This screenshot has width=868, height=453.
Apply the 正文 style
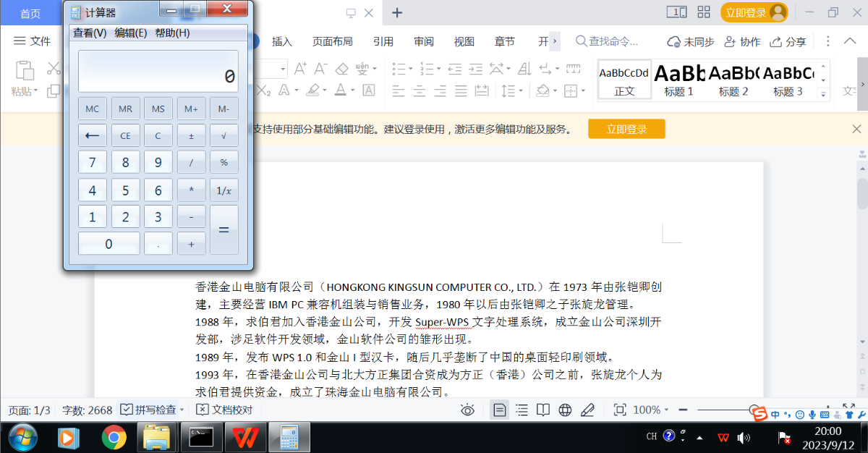click(624, 80)
